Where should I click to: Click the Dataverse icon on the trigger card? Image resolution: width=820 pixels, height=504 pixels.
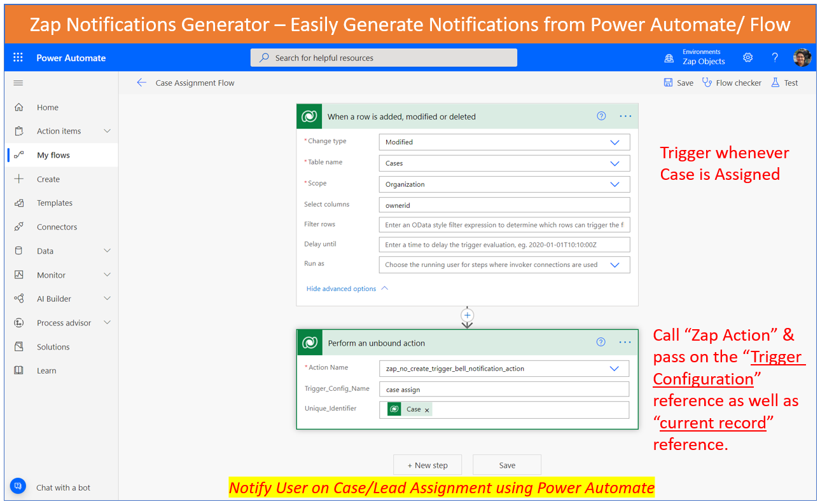[x=309, y=116]
